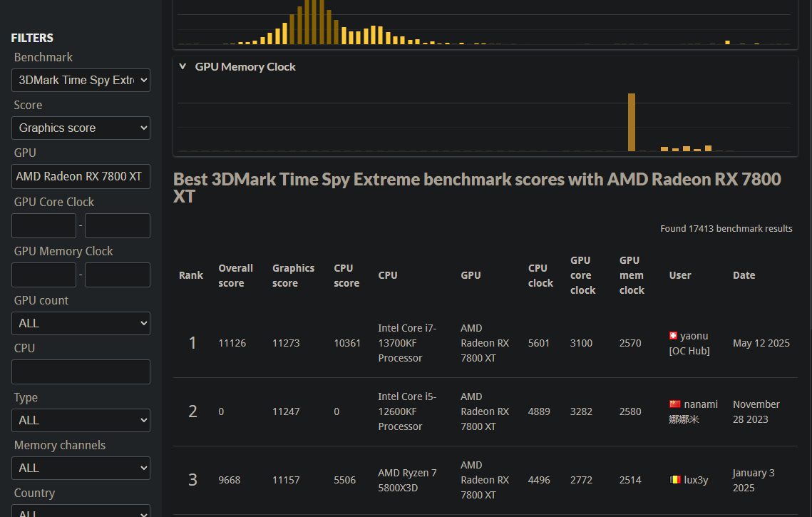Click the Graphics score column header

(x=293, y=275)
